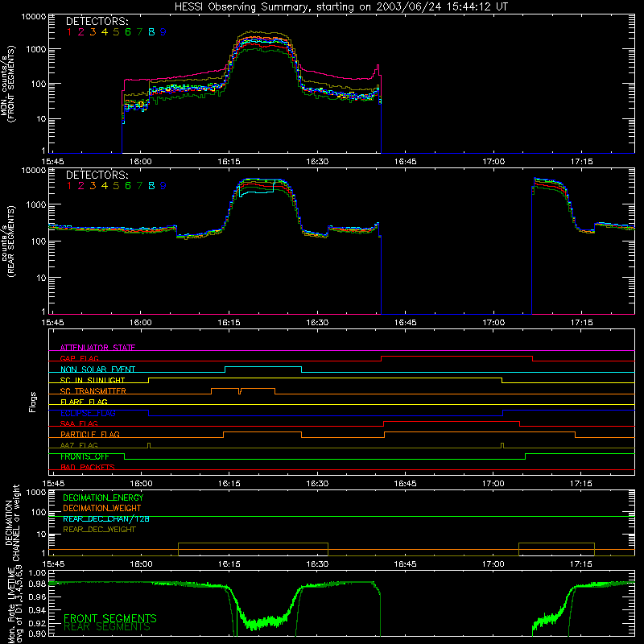The height and width of the screenshot is (644, 644).
Task: Click red detector 1 in front segments legend
Action: tap(69, 32)
